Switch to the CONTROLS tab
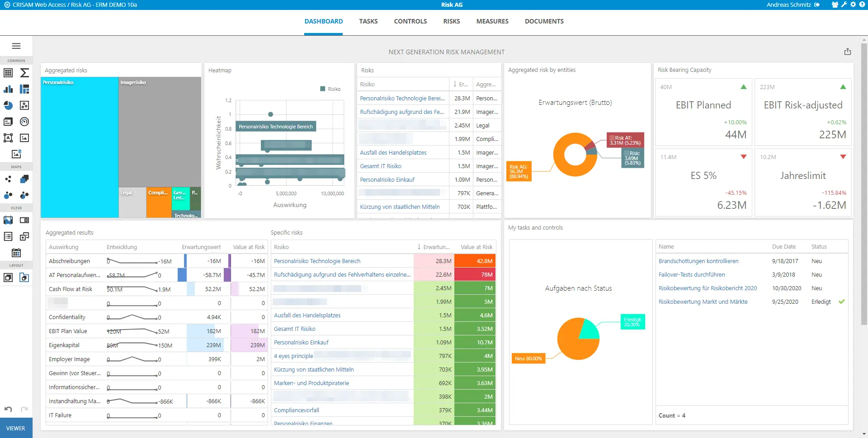The image size is (868, 438). tap(410, 21)
